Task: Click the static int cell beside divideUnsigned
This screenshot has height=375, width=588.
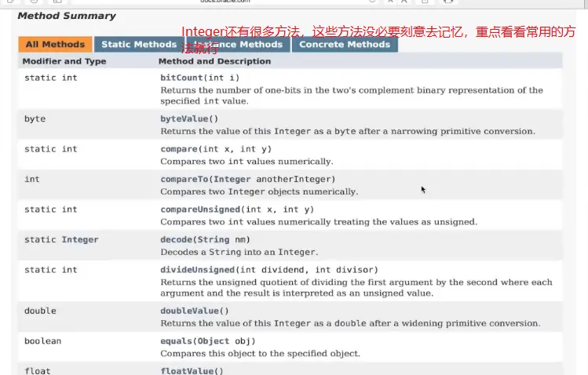Action: click(x=50, y=270)
